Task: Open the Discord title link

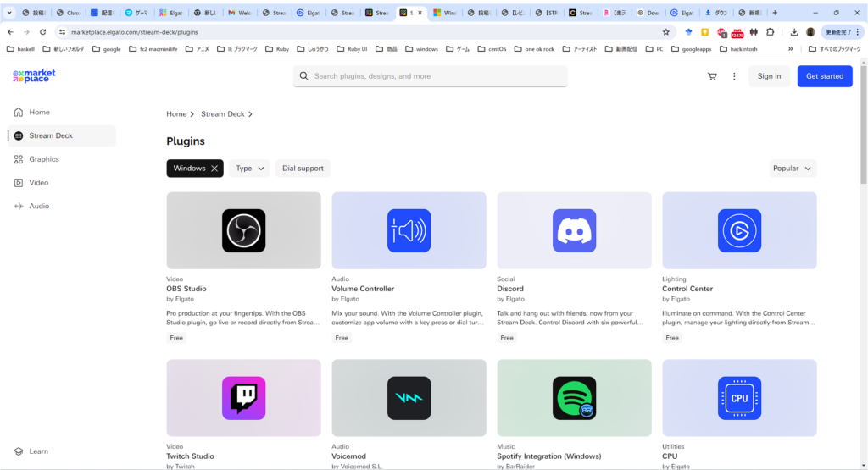Action: 509,289
